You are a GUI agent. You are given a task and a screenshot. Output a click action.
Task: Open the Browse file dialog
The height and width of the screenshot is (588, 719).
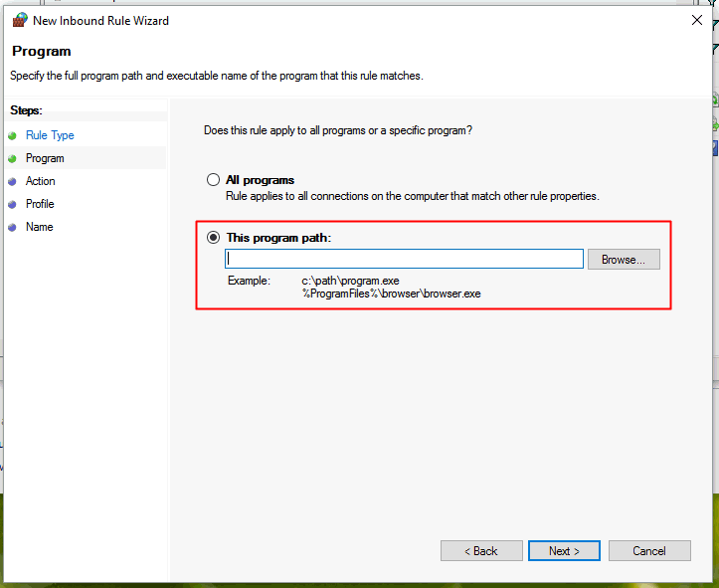624,259
